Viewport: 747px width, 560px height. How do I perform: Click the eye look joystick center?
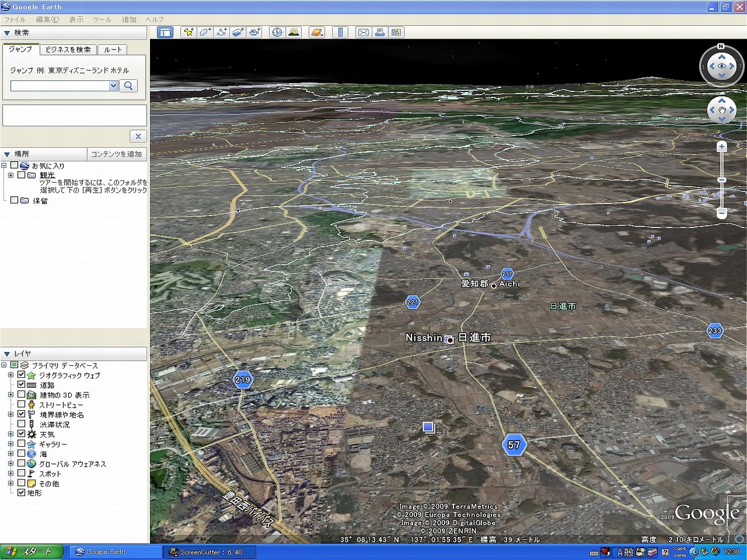(722, 67)
